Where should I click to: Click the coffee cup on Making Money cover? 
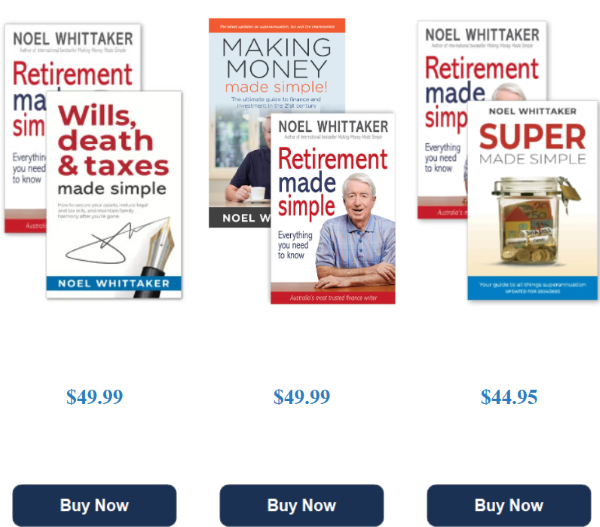(256, 193)
